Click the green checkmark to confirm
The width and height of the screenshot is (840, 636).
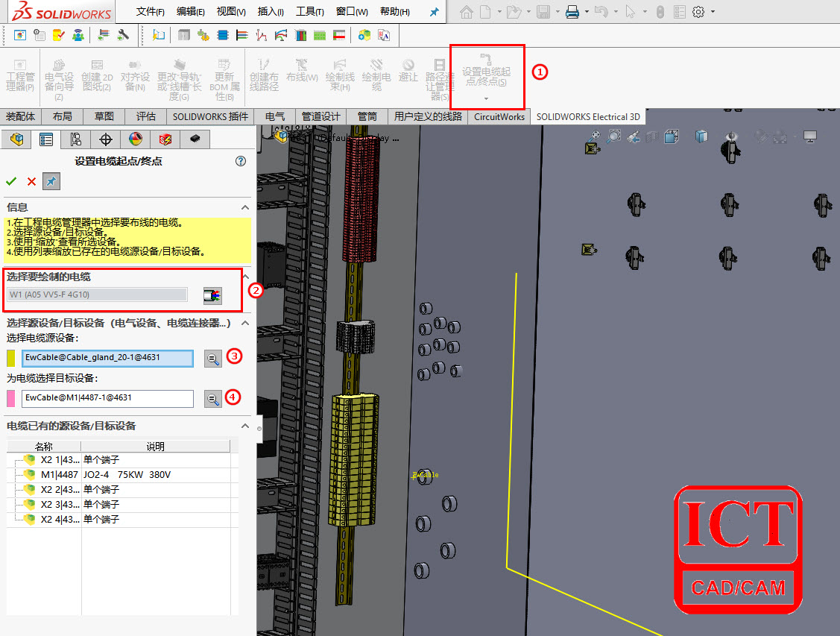(11, 181)
